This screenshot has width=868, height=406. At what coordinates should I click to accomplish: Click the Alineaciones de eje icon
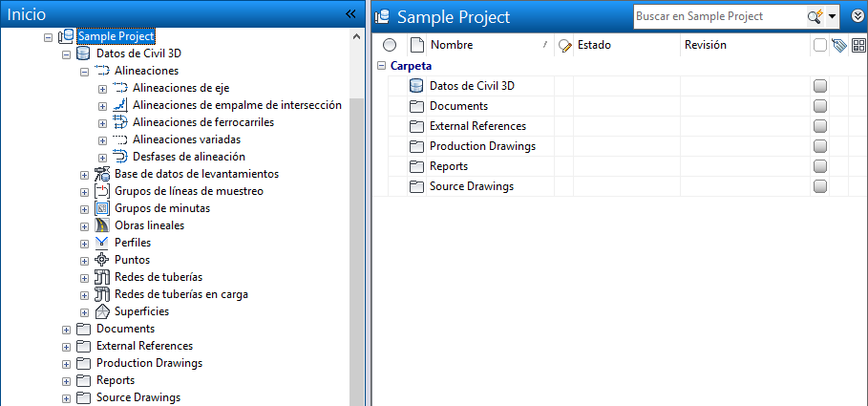[x=120, y=88]
